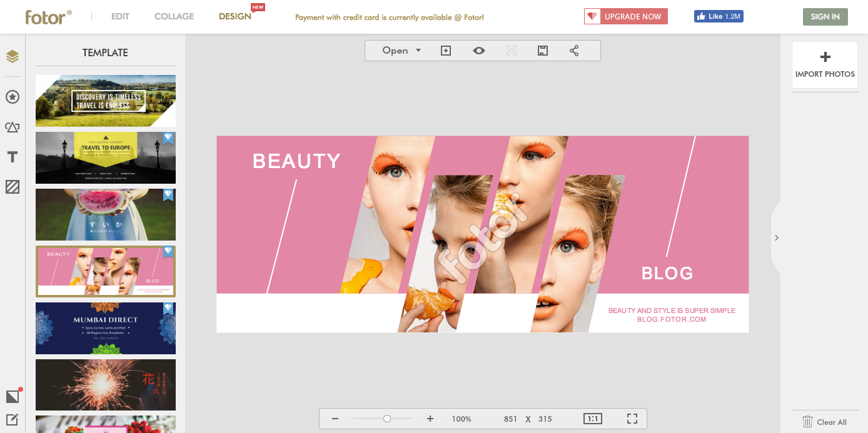Expand the Open dropdown menu

pyautogui.click(x=402, y=51)
